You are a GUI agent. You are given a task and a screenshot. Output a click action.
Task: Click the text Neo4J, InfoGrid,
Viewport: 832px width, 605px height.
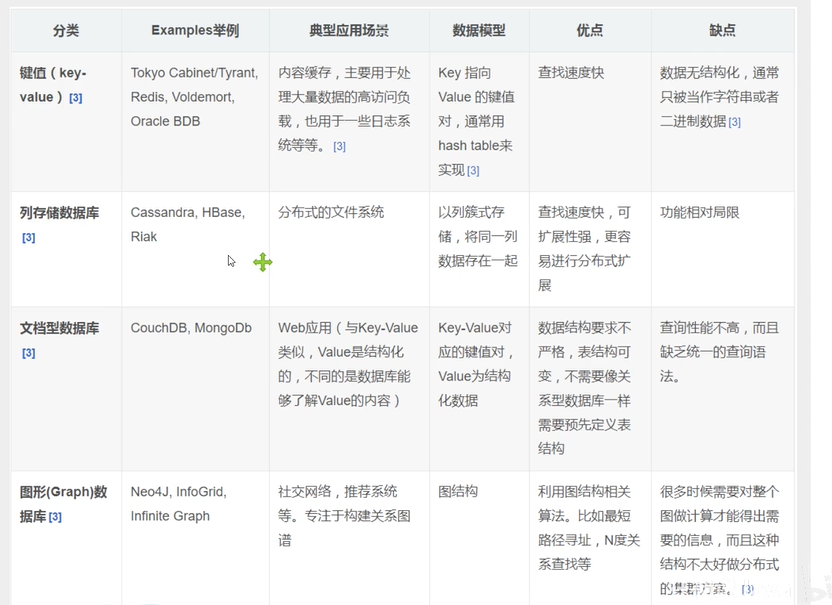[179, 492]
